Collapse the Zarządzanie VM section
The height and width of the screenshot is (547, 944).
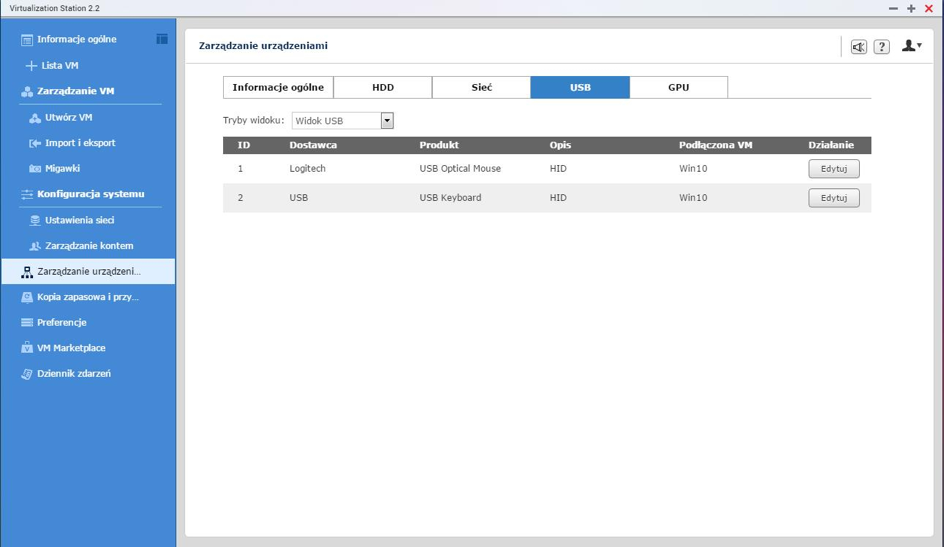click(x=75, y=91)
